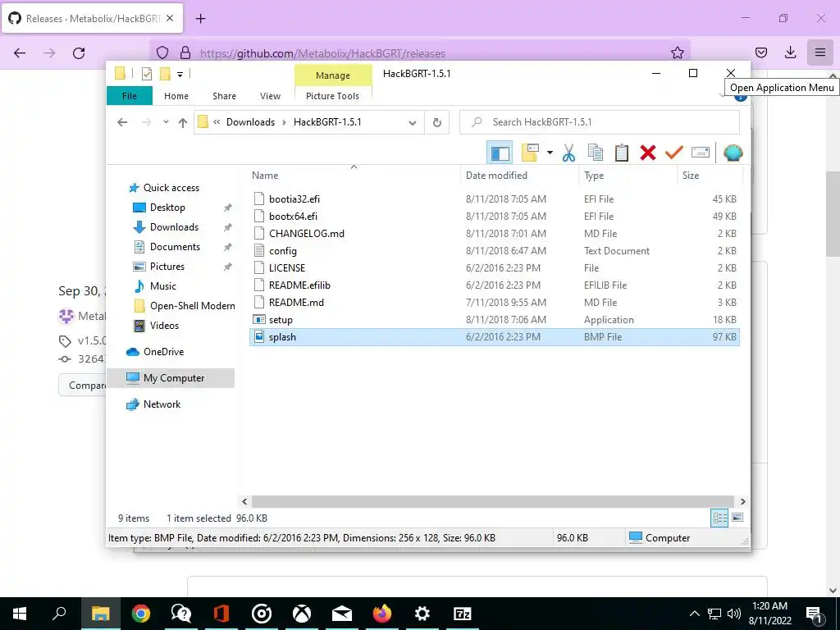The height and width of the screenshot is (630, 840).
Task: Open the Picture Tools ribbon tab
Action: click(x=333, y=96)
